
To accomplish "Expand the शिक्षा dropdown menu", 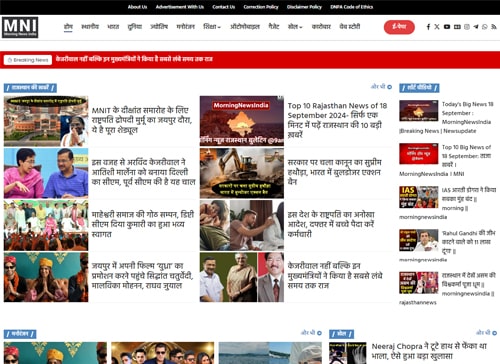I will (212, 27).
